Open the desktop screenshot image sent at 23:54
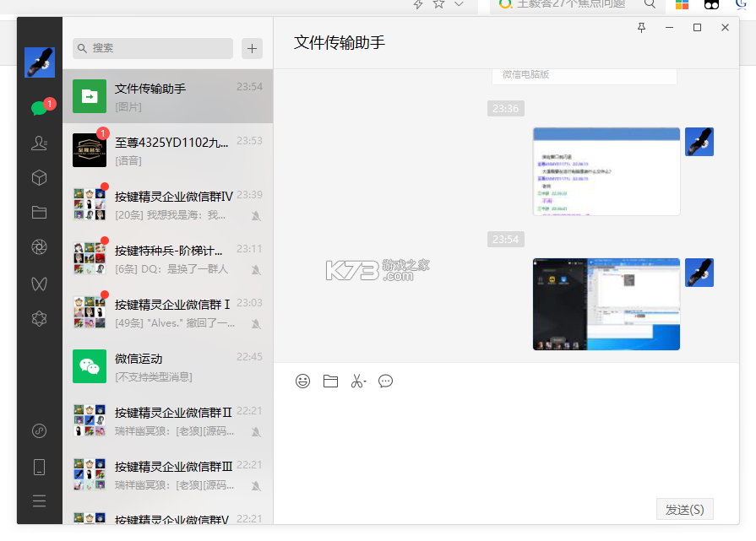Image resolution: width=756 pixels, height=541 pixels. [606, 304]
